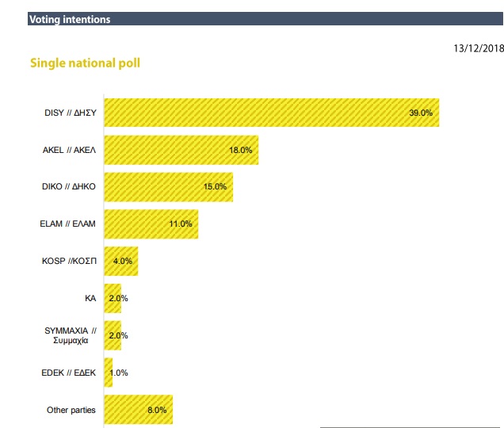Click the KA axis label
The image size is (504, 428).
tap(90, 299)
